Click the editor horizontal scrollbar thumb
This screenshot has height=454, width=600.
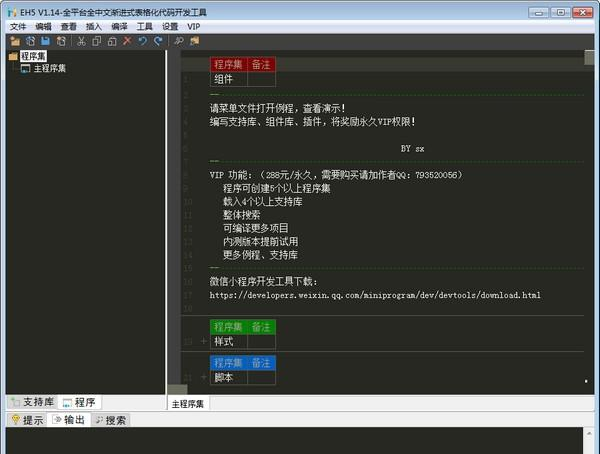(x=178, y=389)
